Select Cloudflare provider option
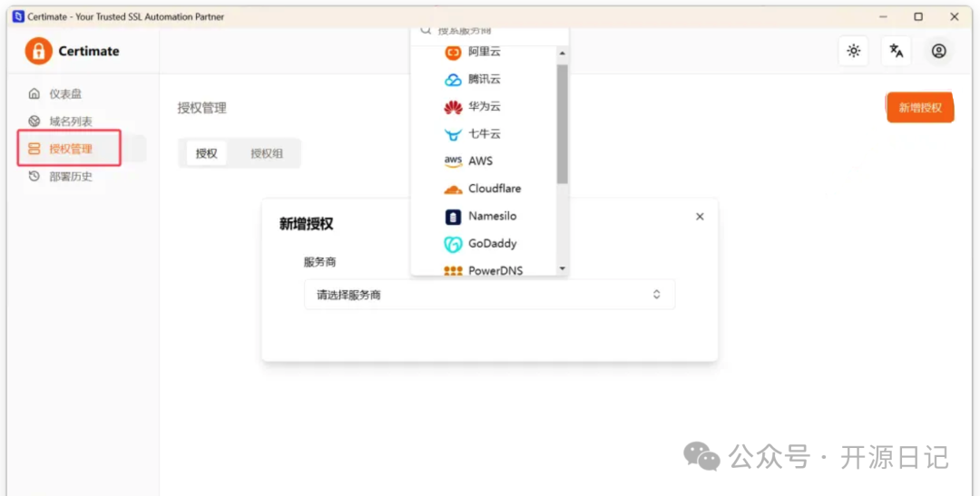 tap(483, 189)
